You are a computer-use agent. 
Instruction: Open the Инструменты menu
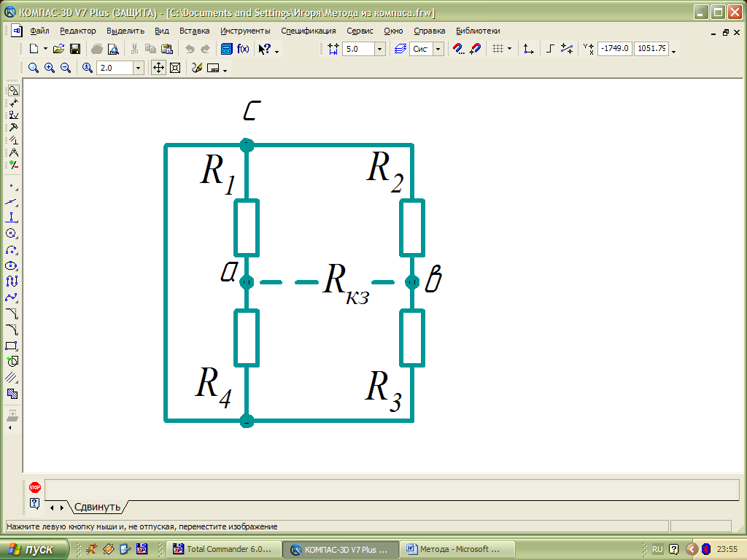[245, 31]
